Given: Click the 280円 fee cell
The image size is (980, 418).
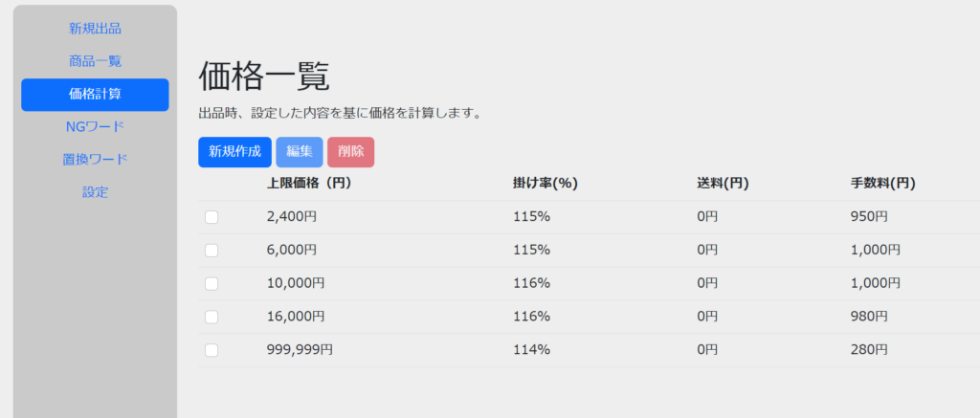Looking at the screenshot, I should point(868,350).
